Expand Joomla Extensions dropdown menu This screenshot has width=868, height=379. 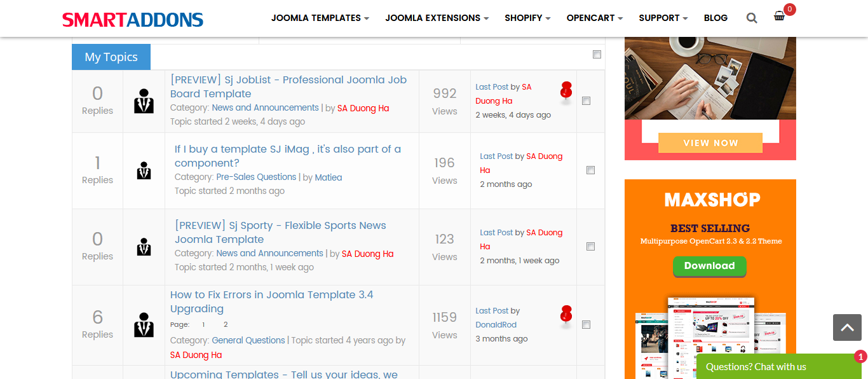pos(437,18)
